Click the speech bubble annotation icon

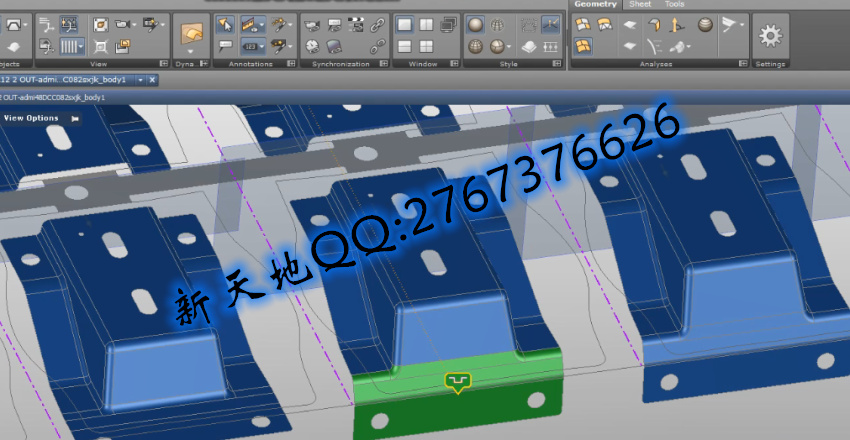coord(225,46)
